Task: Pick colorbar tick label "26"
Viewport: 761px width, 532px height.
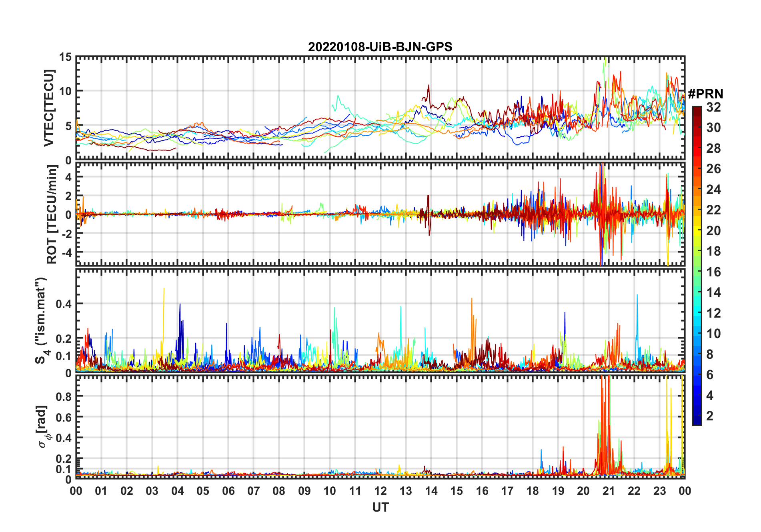Action: [x=713, y=169]
